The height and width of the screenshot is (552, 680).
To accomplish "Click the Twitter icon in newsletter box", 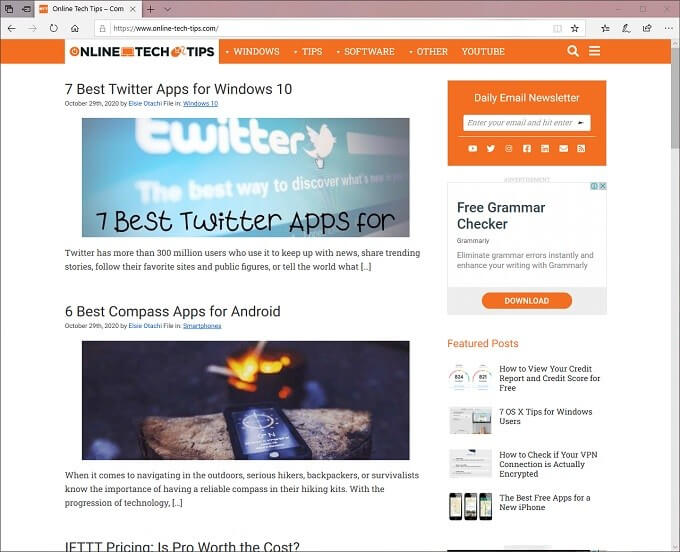I will tap(490, 149).
